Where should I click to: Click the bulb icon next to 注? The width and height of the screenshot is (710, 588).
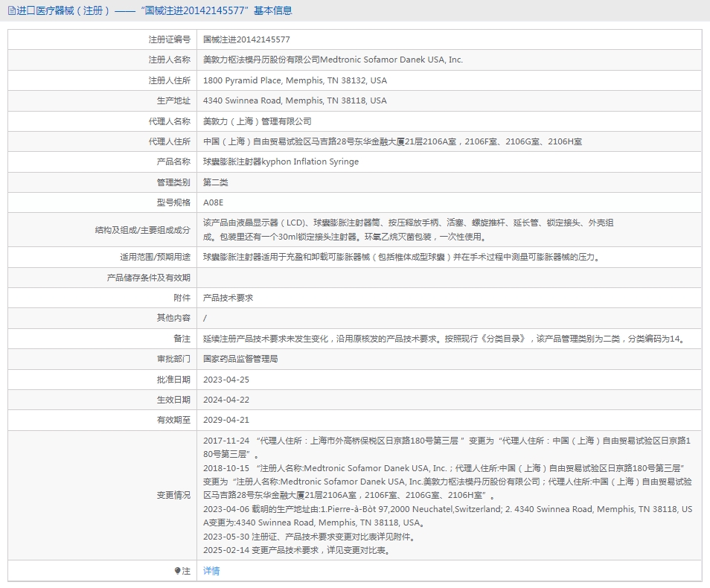pos(177,571)
